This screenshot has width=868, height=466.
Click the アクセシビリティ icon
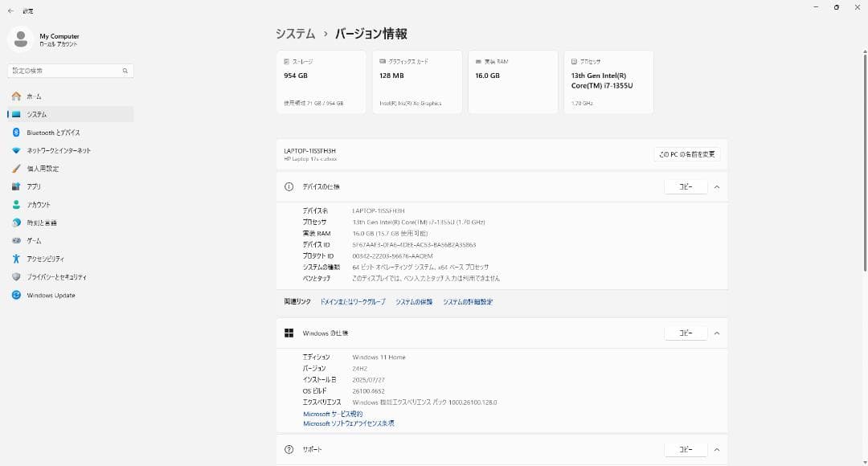pyautogui.click(x=15, y=259)
